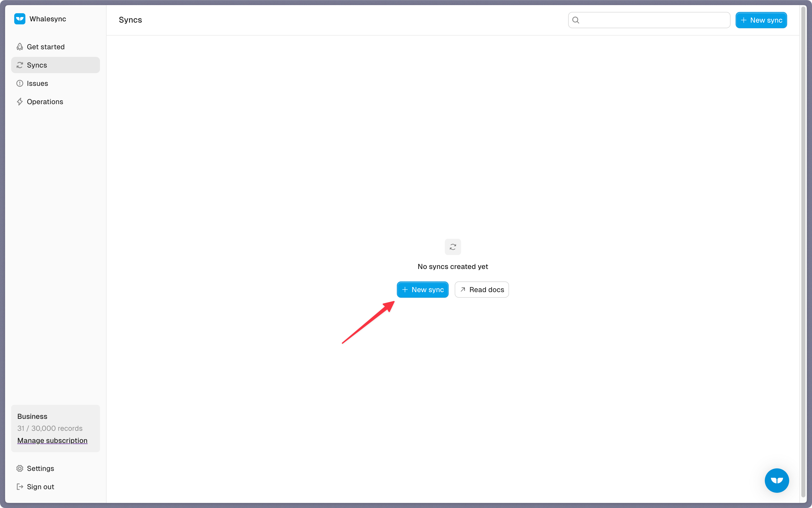
Task: Click the Business plan label
Action: coord(32,416)
